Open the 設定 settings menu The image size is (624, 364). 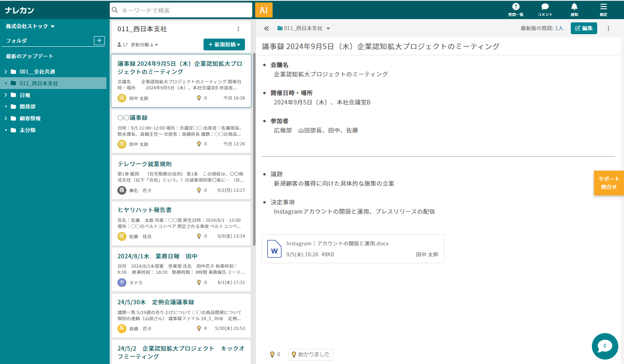603,10
